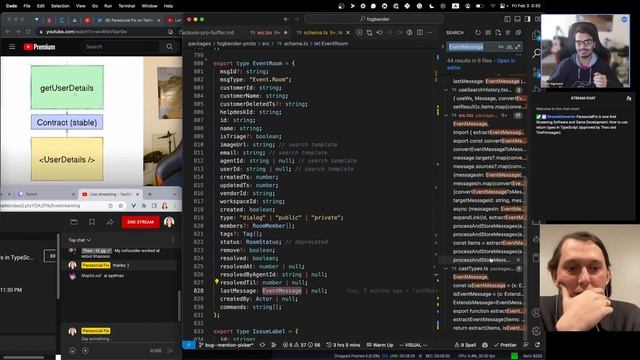Toggle the secondary side bar layout button
Viewport: 640px width, 360px height.
tap(528, 19)
